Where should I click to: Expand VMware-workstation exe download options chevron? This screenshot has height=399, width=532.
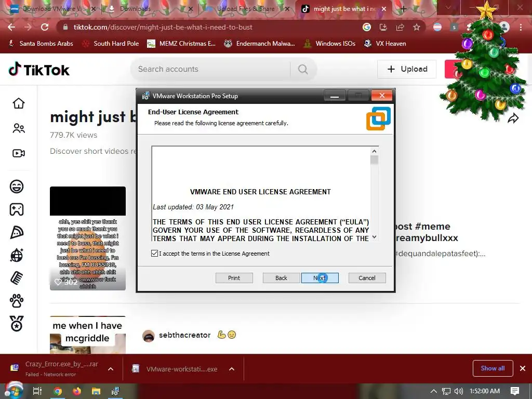tap(232, 369)
